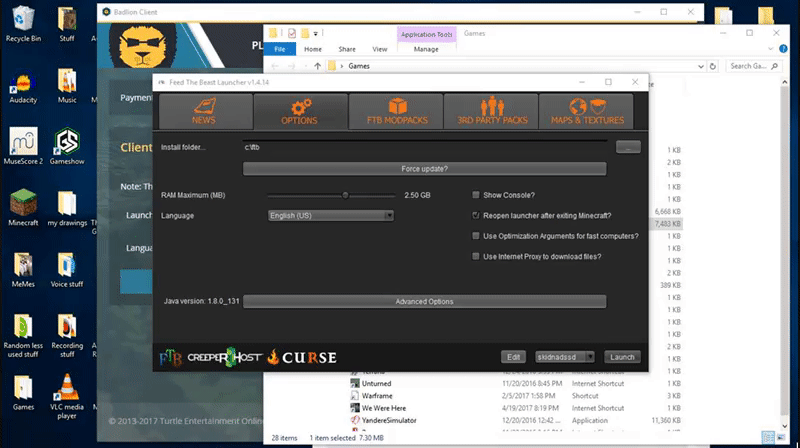The height and width of the screenshot is (448, 800).
Task: Click Explorer search magnifier icon
Action: click(774, 66)
